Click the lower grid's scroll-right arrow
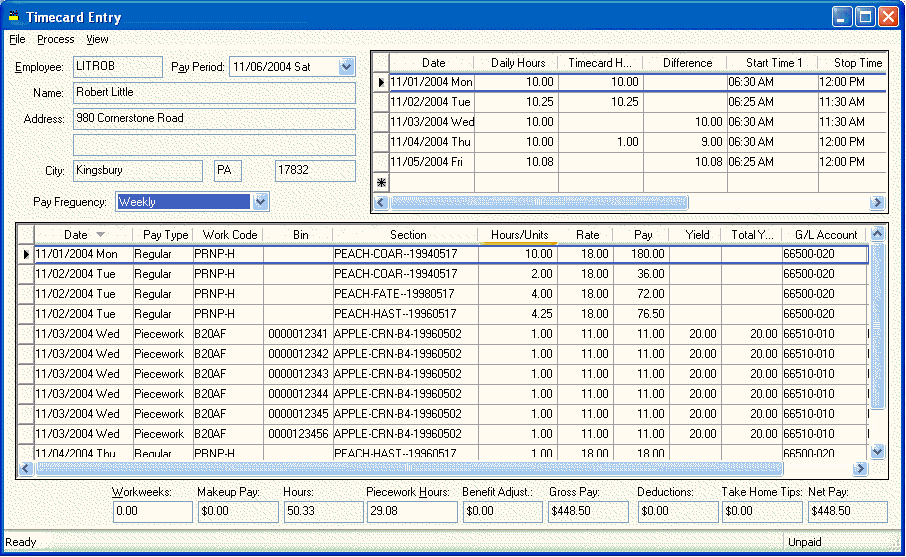The width and height of the screenshot is (906, 557). click(x=859, y=469)
